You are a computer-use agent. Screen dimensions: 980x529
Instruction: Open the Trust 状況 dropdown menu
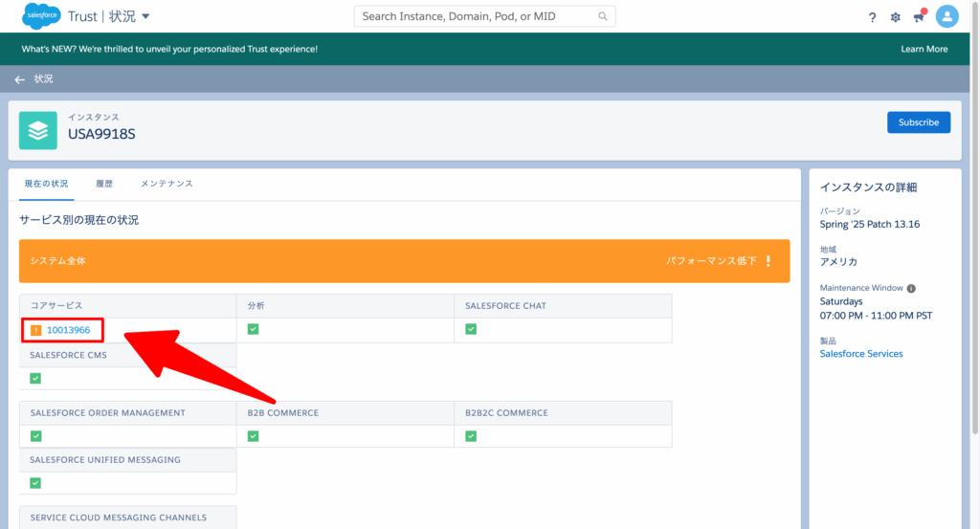tap(145, 16)
